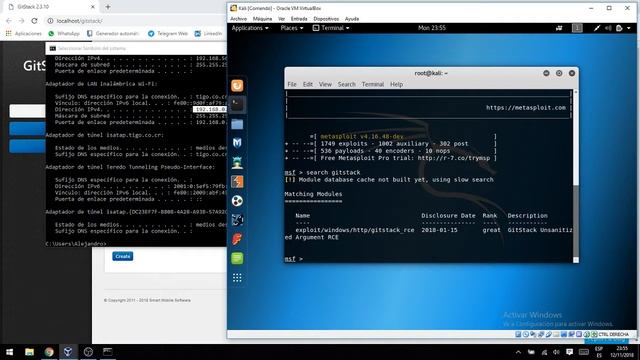Click the Create button in GitStack
The width and height of the screenshot is (640, 360).
[x=122, y=256]
